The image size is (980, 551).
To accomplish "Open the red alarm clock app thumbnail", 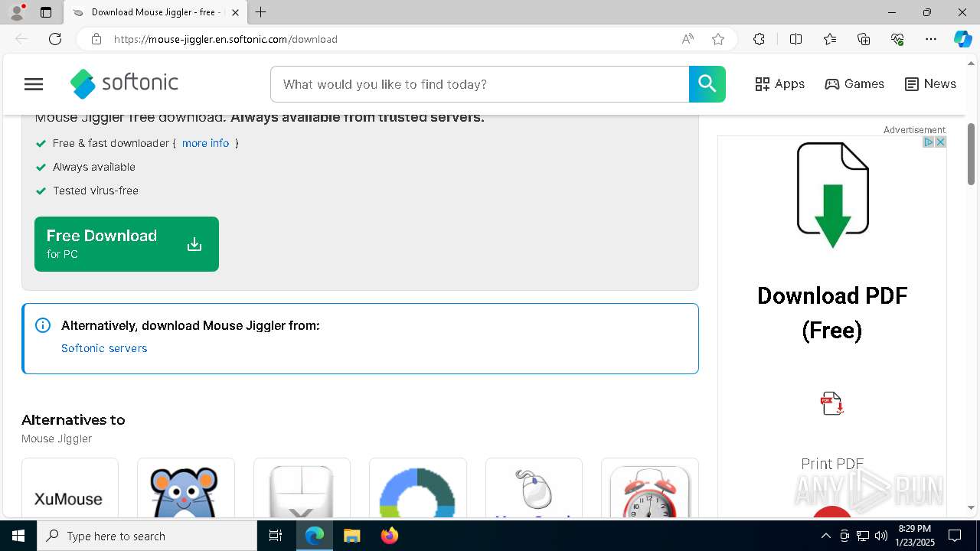I will pos(649,488).
